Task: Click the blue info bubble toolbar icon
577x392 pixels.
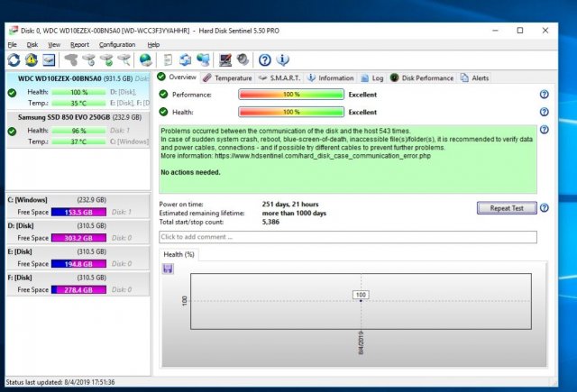Action: point(282,59)
